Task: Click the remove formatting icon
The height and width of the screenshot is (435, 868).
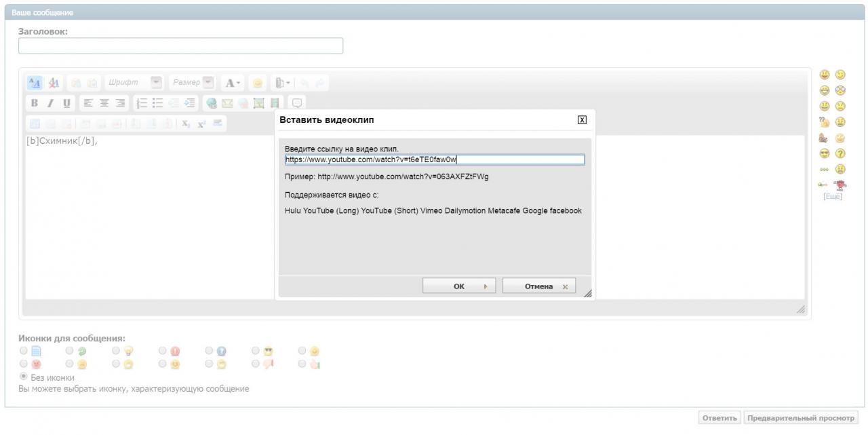Action: tap(53, 83)
